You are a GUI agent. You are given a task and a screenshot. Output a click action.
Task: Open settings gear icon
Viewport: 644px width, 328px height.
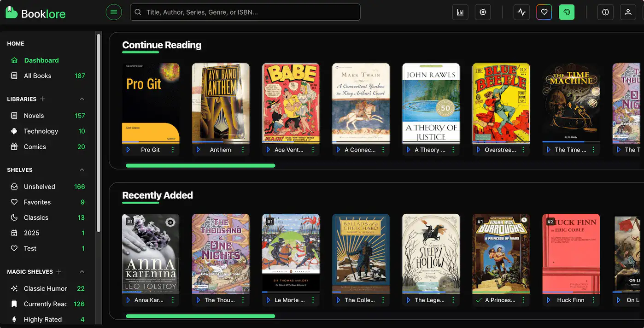pyautogui.click(x=483, y=12)
